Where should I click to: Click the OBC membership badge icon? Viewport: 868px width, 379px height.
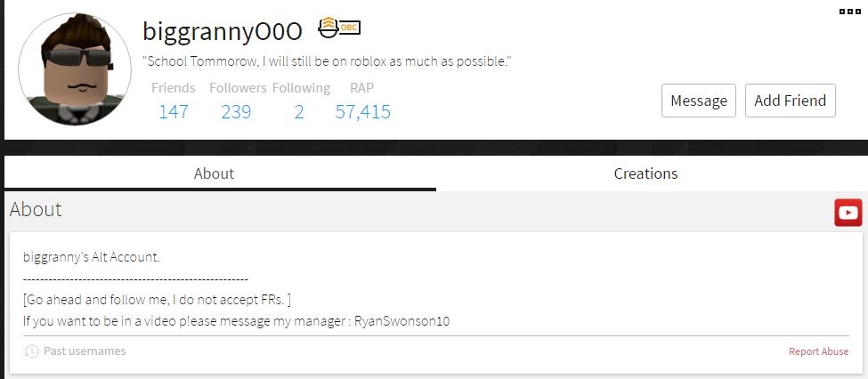[339, 28]
